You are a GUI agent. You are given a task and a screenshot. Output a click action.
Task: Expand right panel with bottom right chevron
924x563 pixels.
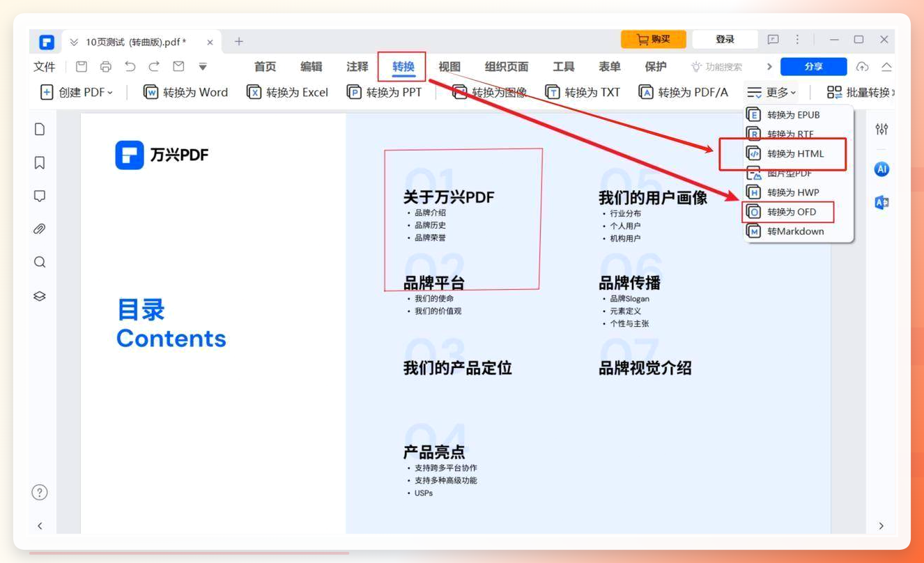click(x=881, y=526)
